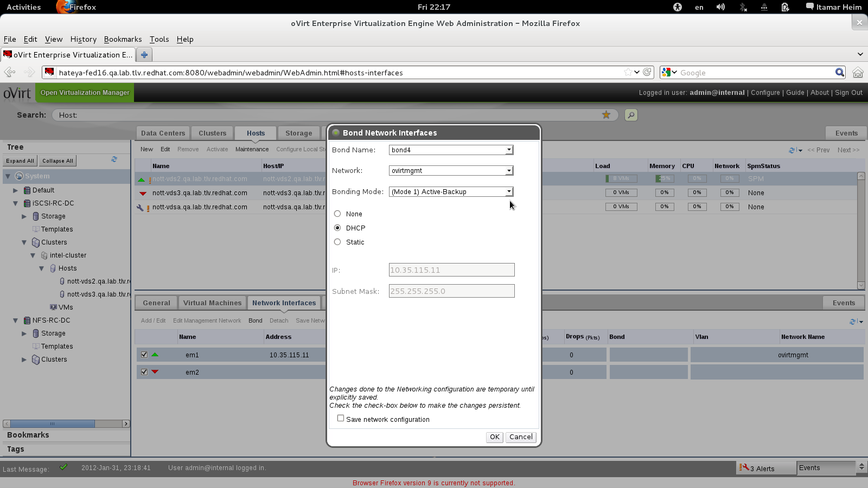
Task: Uncheck the em1 interface checkbox
Action: (144, 355)
